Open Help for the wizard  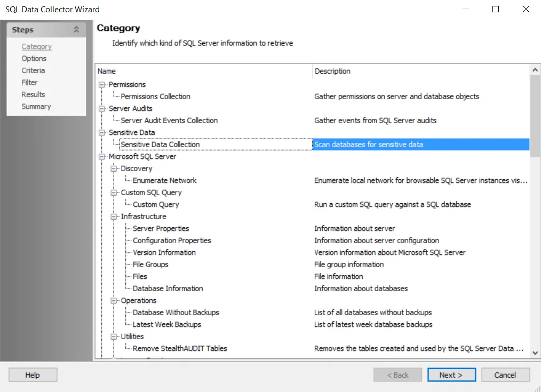[x=33, y=375]
